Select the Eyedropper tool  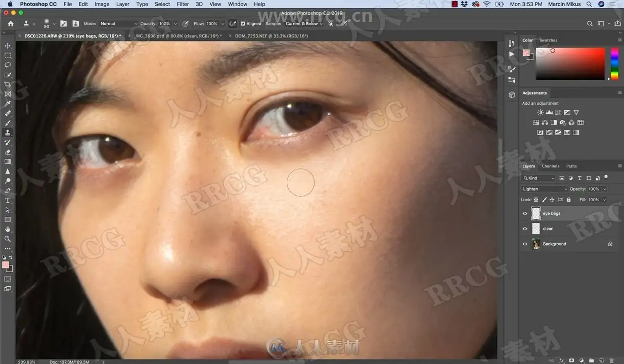(8, 104)
